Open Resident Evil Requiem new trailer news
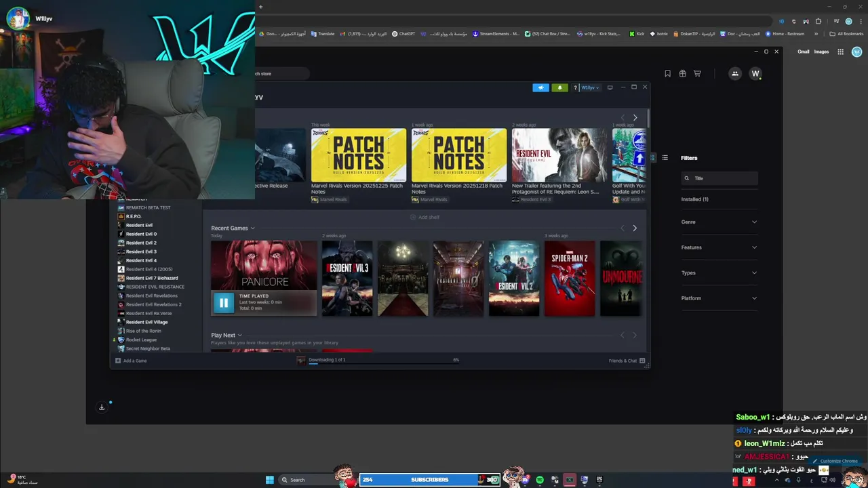The width and height of the screenshot is (868, 488). click(559, 155)
